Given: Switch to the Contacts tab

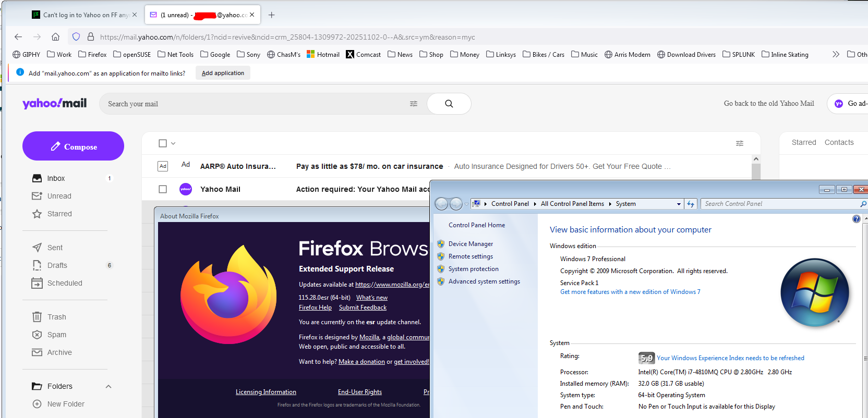Looking at the screenshot, I should (839, 142).
